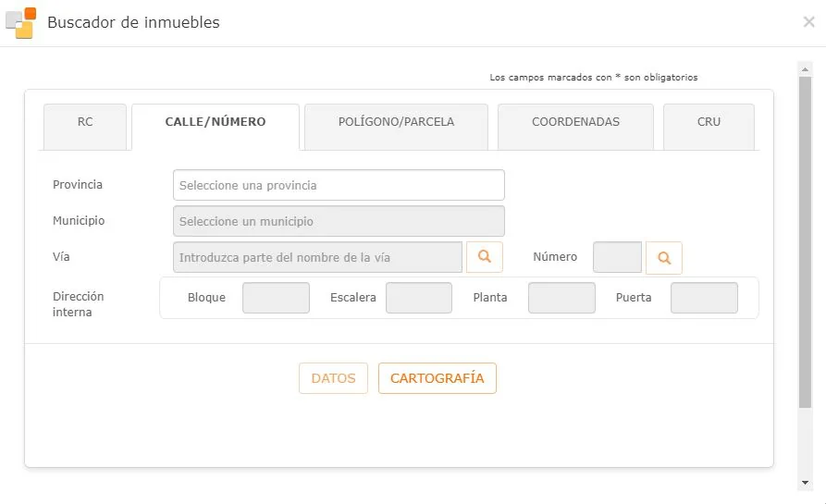826x504 pixels.
Task: Click the Puerta input box
Action: [704, 298]
